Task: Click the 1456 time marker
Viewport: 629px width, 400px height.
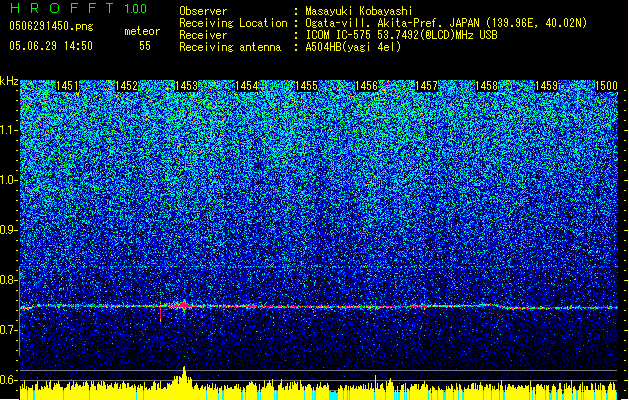Action: pos(366,86)
